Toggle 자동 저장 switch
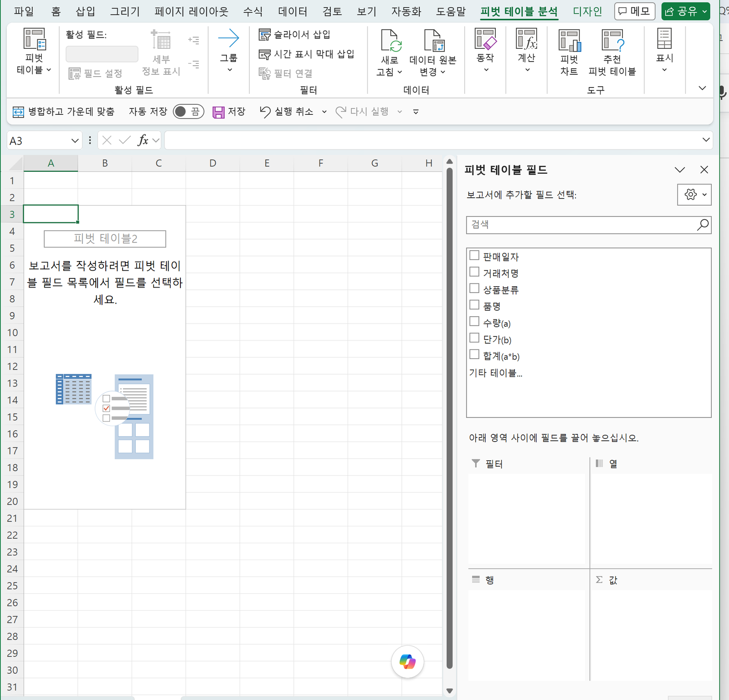The height and width of the screenshot is (700, 729). click(x=188, y=112)
